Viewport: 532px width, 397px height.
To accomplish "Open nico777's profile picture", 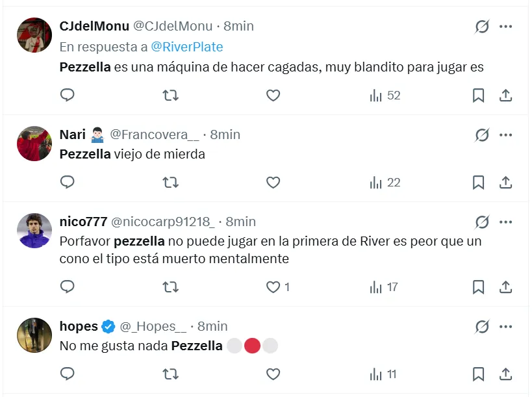I will (x=34, y=231).
